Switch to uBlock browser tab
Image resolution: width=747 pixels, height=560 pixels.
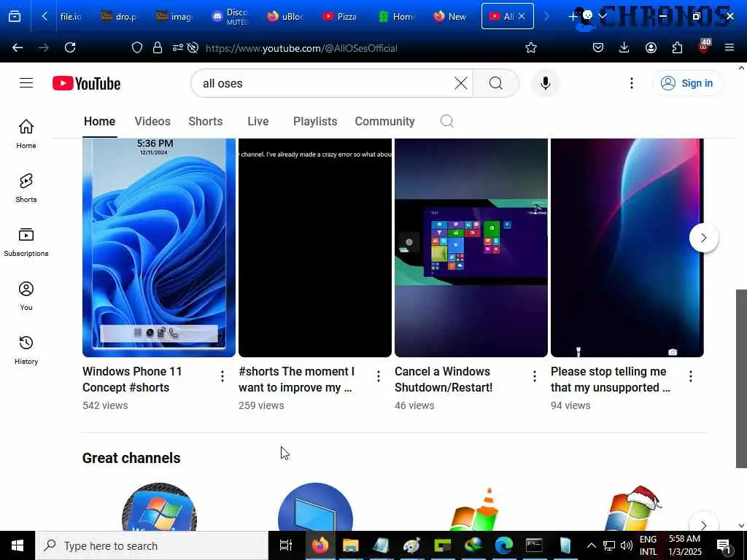(x=285, y=17)
